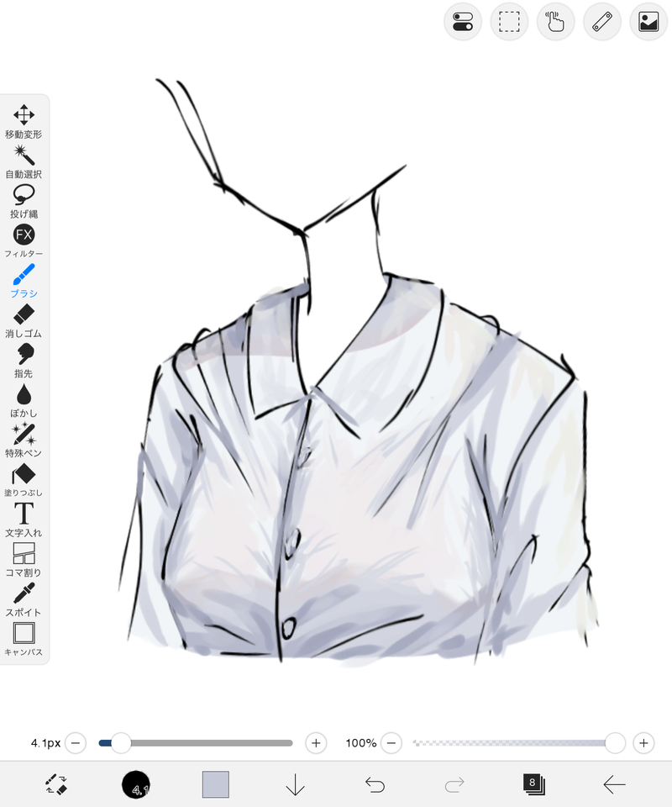The width and height of the screenshot is (672, 807).
Task: Go back with the left arrow
Action: 614,785
